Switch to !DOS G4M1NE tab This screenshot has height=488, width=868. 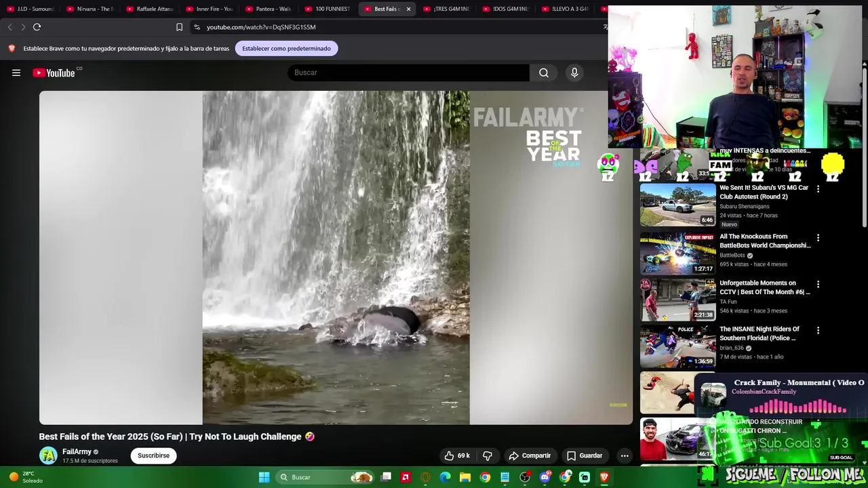tap(507, 9)
